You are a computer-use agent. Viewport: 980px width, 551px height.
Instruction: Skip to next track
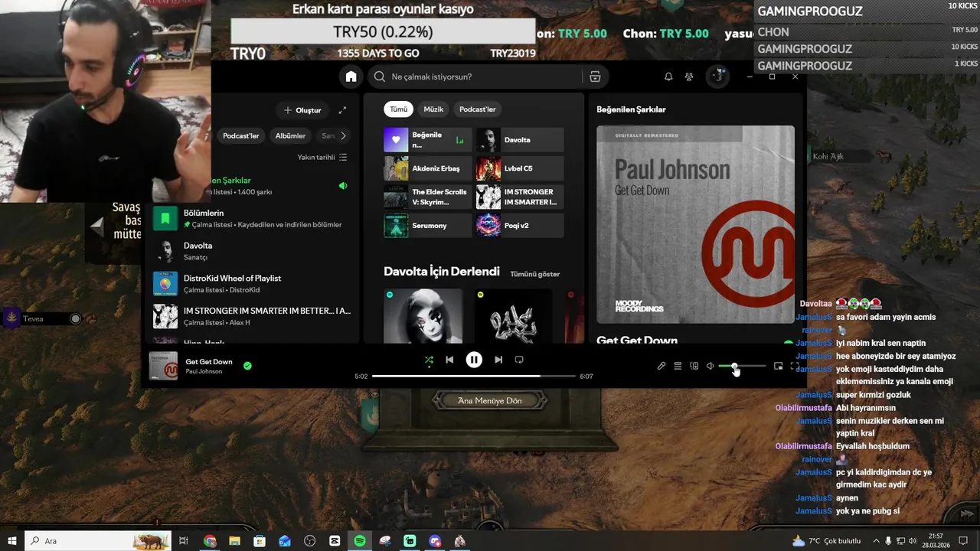pyautogui.click(x=498, y=360)
